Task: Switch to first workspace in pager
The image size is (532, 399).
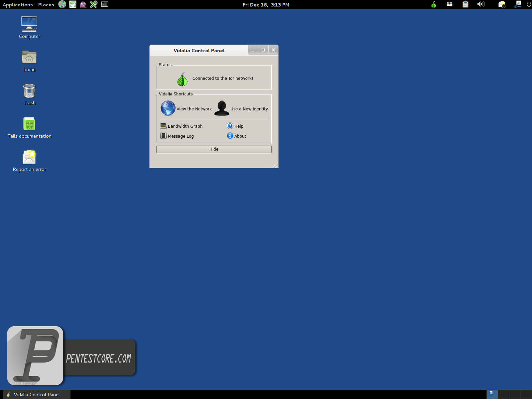Action: coord(492,395)
